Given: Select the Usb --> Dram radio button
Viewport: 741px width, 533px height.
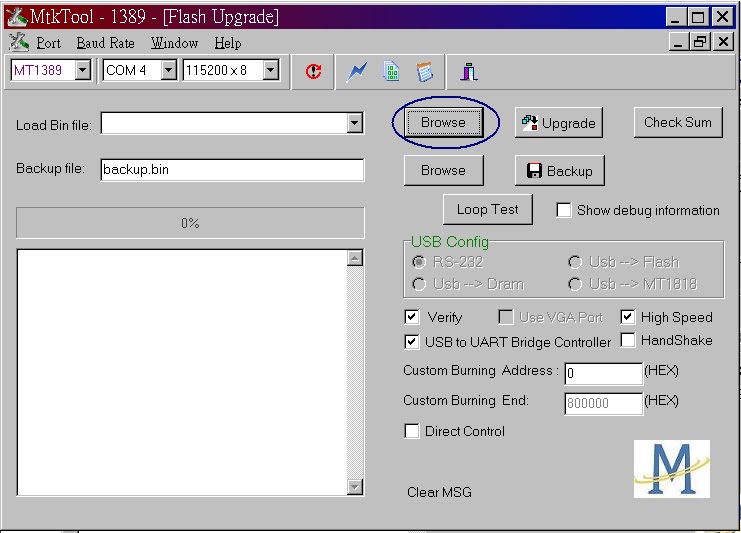Looking at the screenshot, I should [419, 284].
